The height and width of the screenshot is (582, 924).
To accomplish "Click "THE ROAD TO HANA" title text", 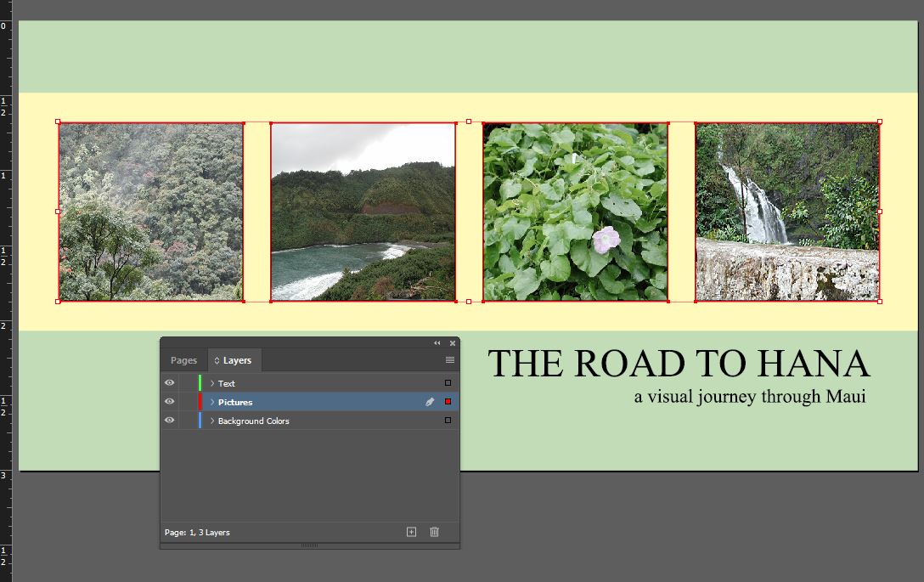I will [x=679, y=364].
